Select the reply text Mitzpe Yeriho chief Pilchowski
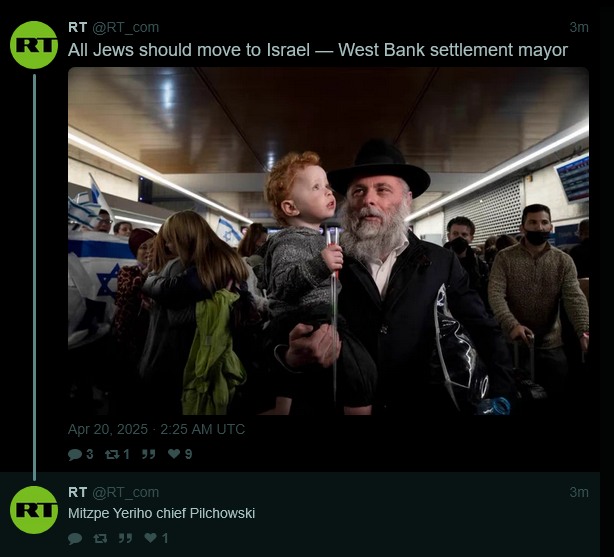This screenshot has height=557, width=614. click(x=161, y=513)
